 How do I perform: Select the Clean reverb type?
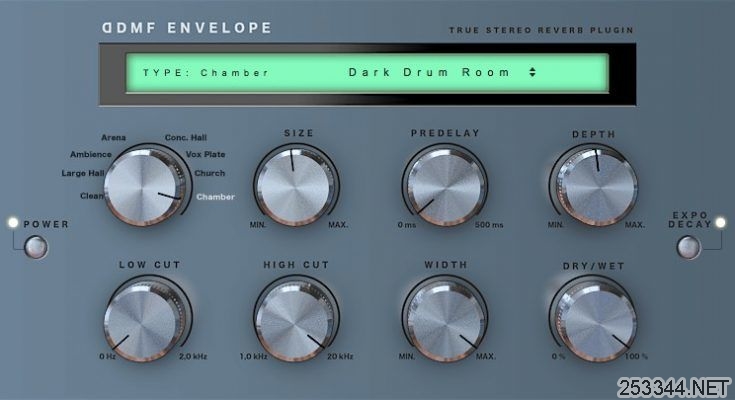click(x=92, y=196)
